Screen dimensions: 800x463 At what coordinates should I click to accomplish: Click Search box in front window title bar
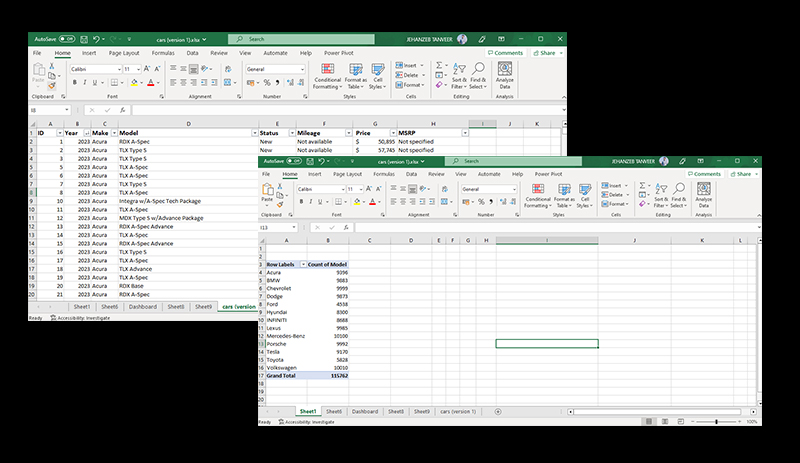tap(514, 161)
